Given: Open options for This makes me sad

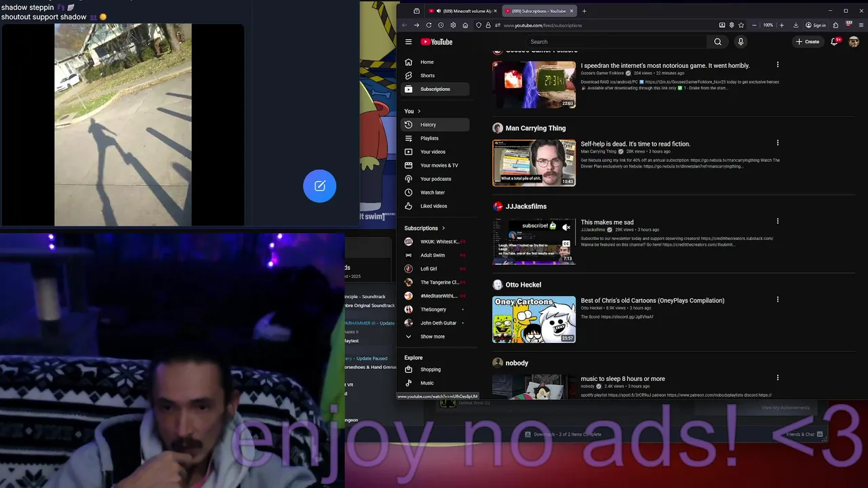Looking at the screenshot, I should pyautogui.click(x=778, y=222).
